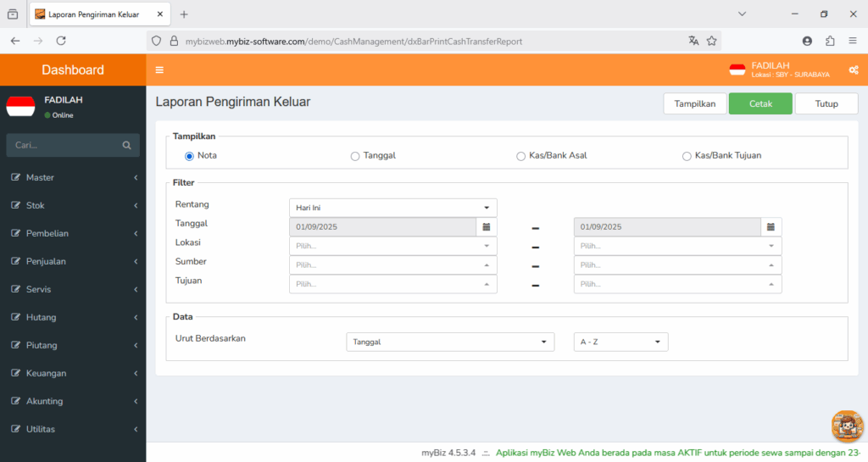Click the padlock site info icon
This screenshot has width=868, height=462.
click(174, 41)
